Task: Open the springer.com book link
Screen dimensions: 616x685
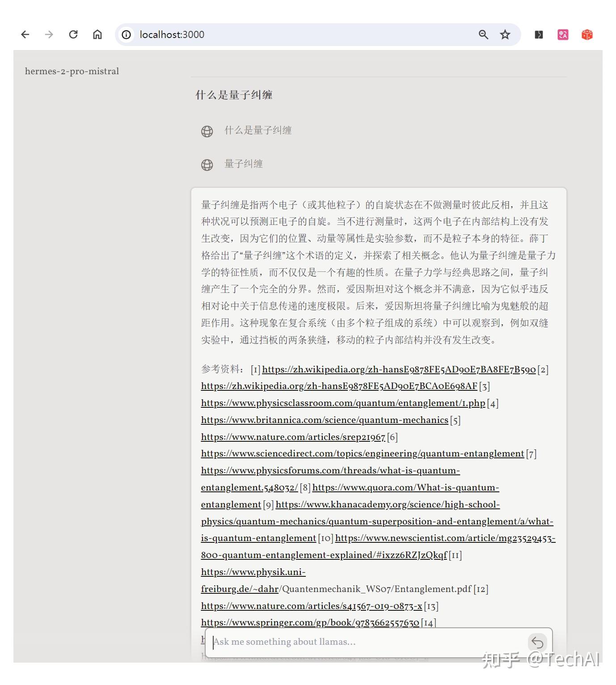Action: click(x=310, y=622)
